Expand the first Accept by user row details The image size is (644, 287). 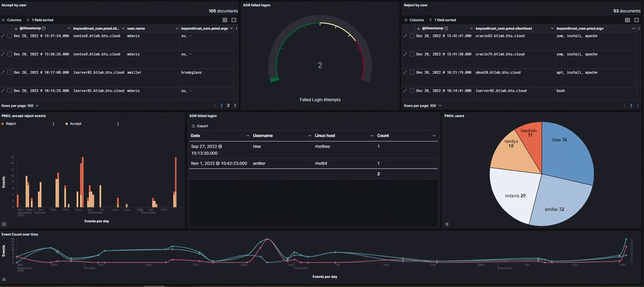(x=3, y=36)
